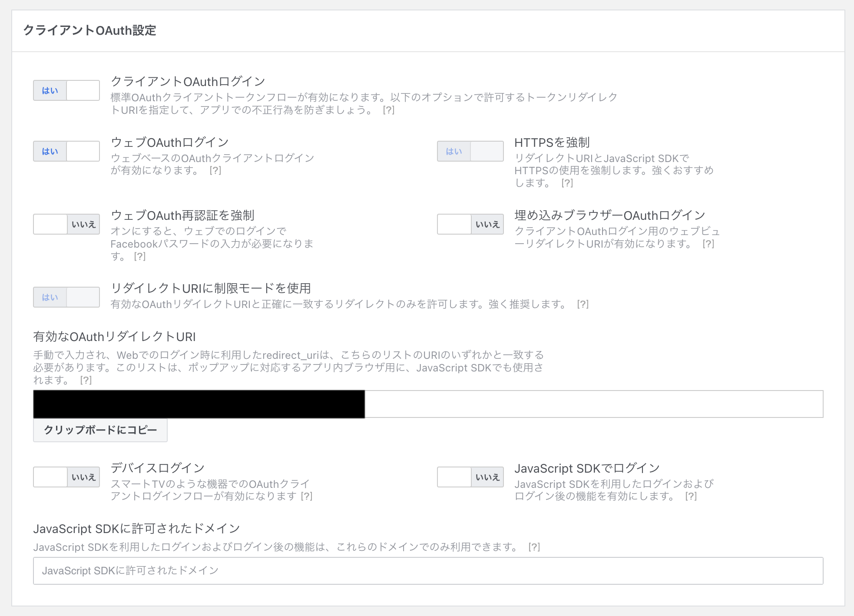Click the JavaScript SDKに許可されたドメイン input field
Screen dimensions: 854x616
428,571
